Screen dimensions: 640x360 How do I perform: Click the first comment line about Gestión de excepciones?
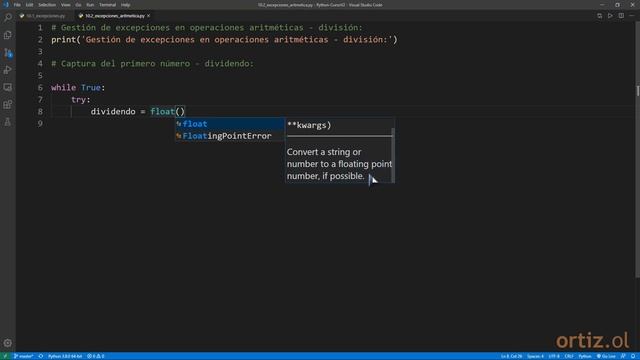point(207,28)
